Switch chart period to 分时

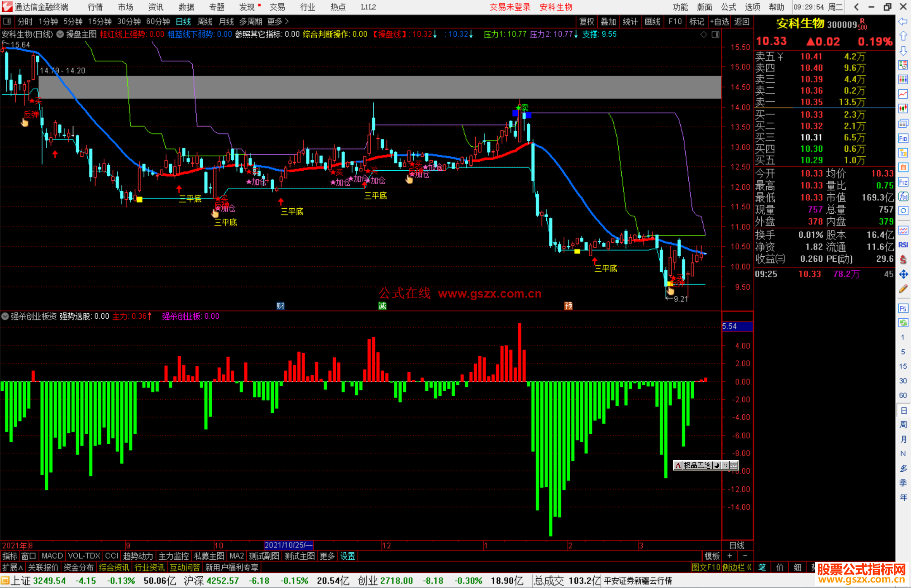click(25, 21)
